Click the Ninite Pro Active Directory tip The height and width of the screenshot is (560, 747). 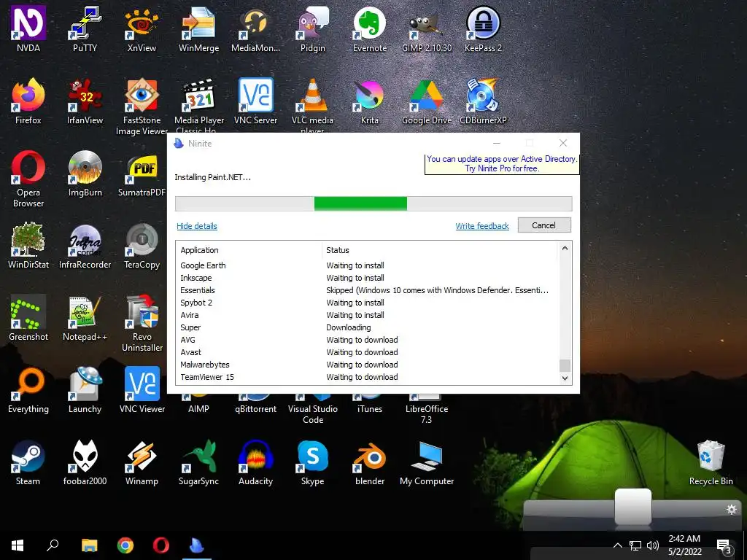click(502, 164)
